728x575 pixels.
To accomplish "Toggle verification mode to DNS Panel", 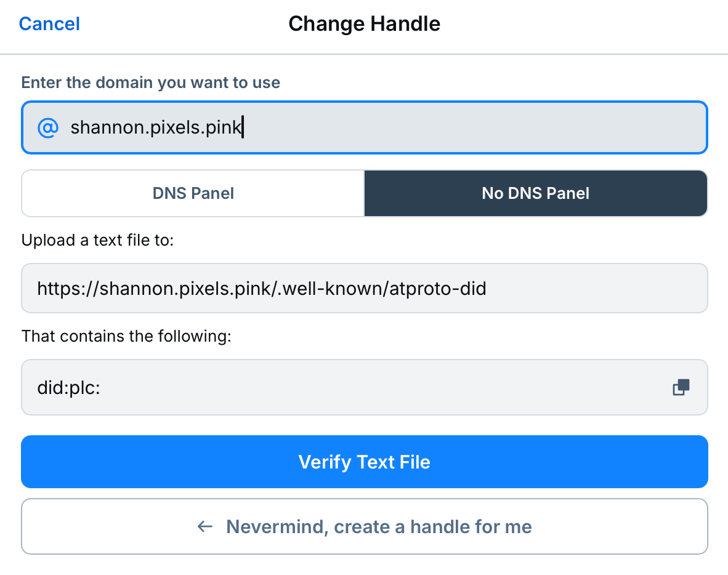I will (x=193, y=193).
